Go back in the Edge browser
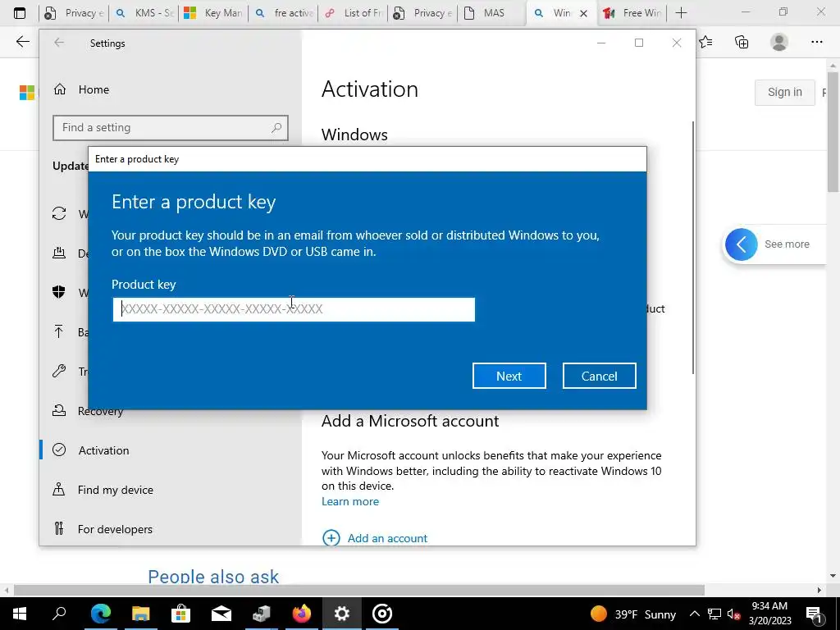840x630 pixels. (22, 42)
